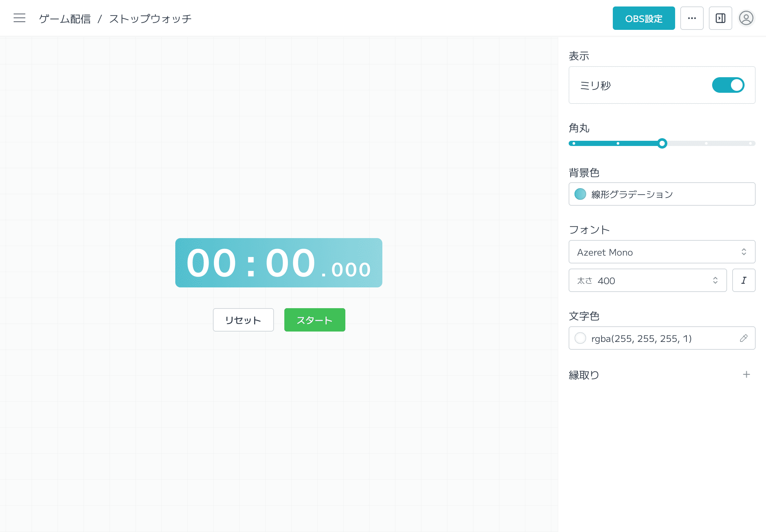Select ストップウォッチ in the breadcrumb
Image resolution: width=766 pixels, height=532 pixels.
click(150, 18)
